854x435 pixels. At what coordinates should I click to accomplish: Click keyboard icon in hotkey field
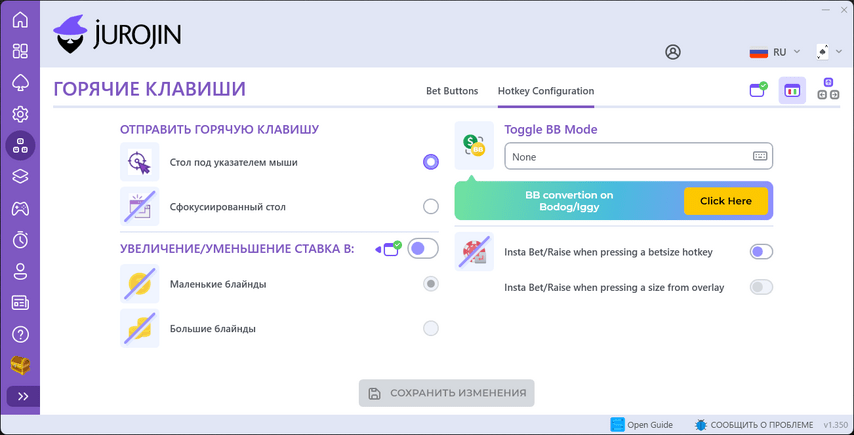point(760,156)
